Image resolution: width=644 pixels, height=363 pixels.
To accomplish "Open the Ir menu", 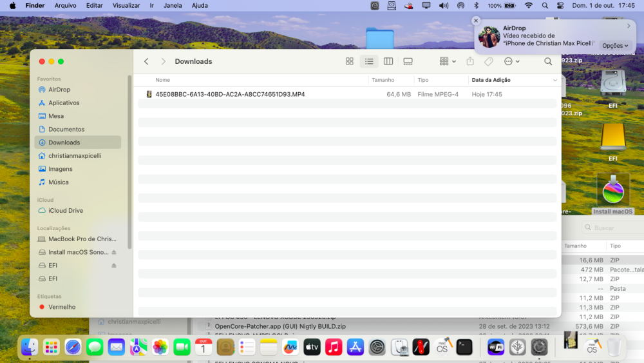I will pos(151,5).
